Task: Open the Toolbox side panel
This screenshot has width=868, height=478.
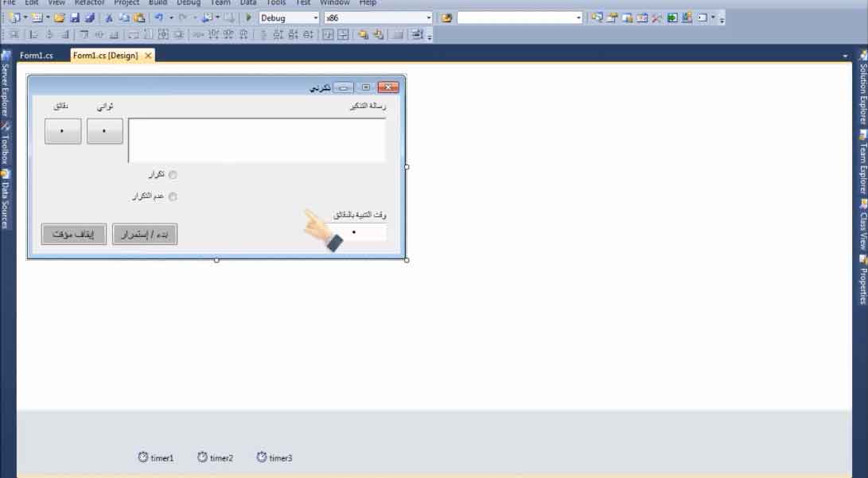Action: click(6, 143)
